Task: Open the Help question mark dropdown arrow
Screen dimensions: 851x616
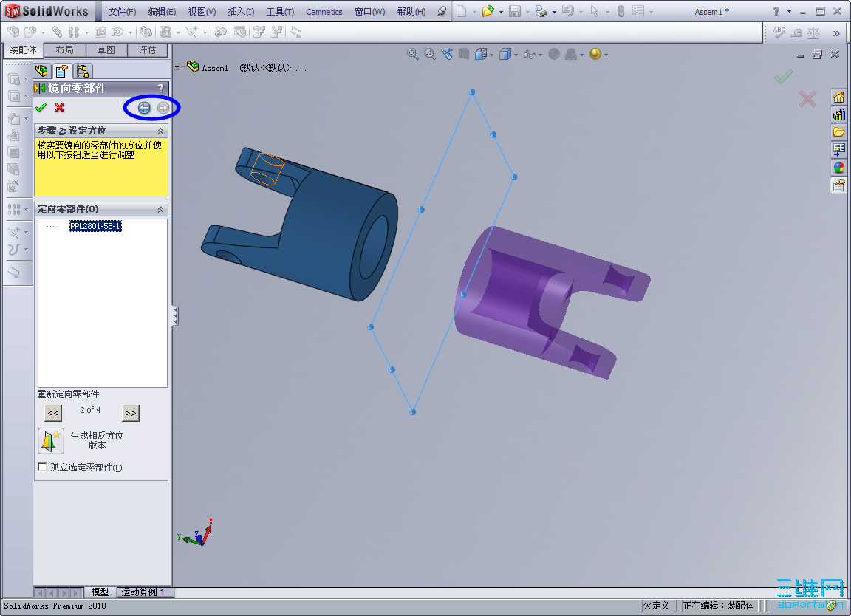Action: (x=789, y=11)
